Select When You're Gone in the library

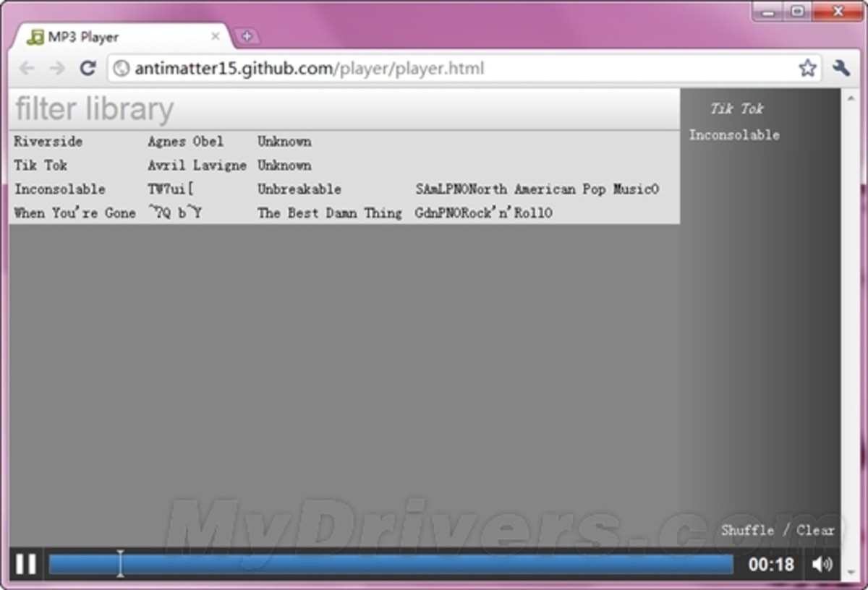[x=75, y=213]
